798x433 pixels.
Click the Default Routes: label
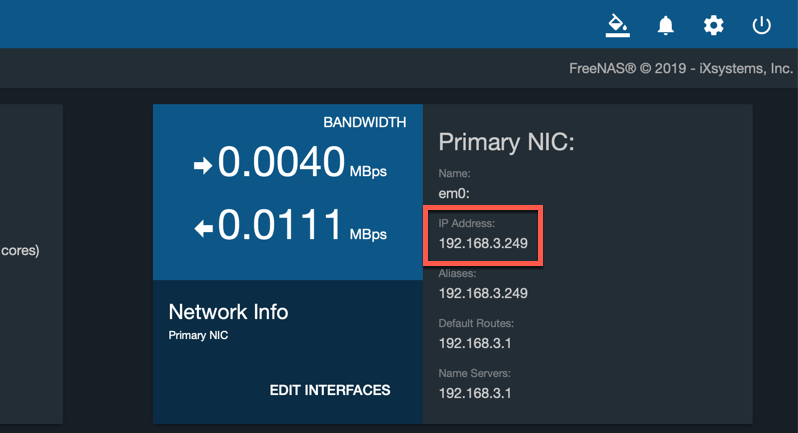coord(476,324)
